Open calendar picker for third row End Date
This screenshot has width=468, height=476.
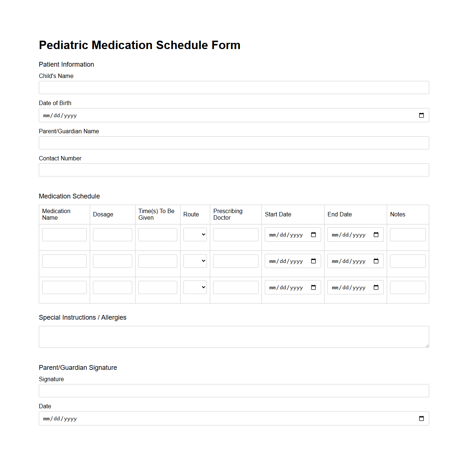(x=376, y=287)
